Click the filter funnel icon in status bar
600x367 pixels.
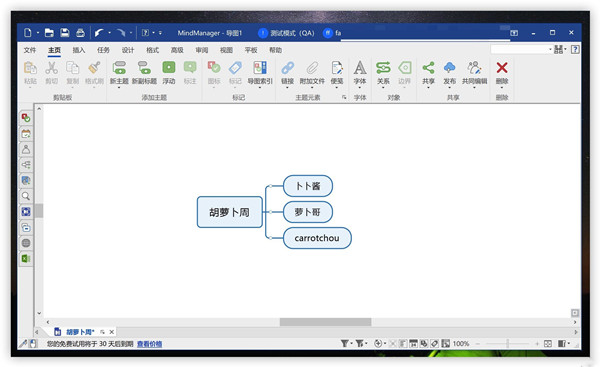[x=344, y=343]
